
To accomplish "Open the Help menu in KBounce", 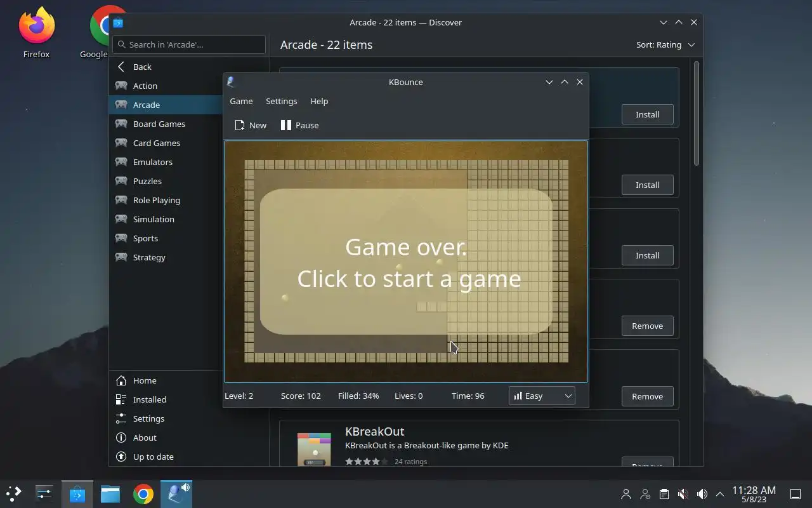I will (319, 101).
